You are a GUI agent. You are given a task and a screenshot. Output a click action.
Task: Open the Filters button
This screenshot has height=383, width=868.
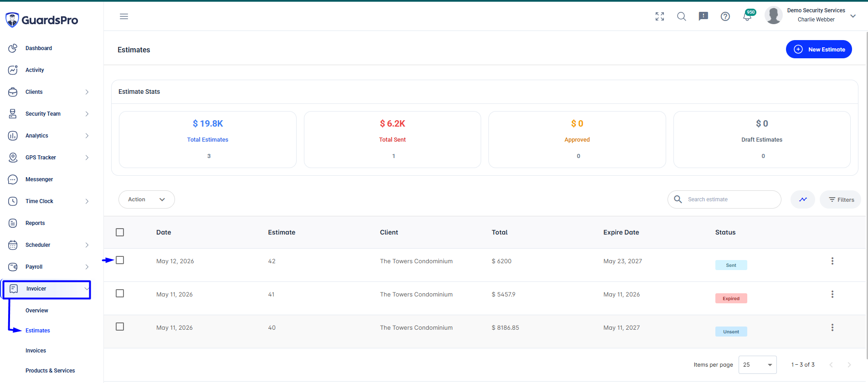point(840,199)
